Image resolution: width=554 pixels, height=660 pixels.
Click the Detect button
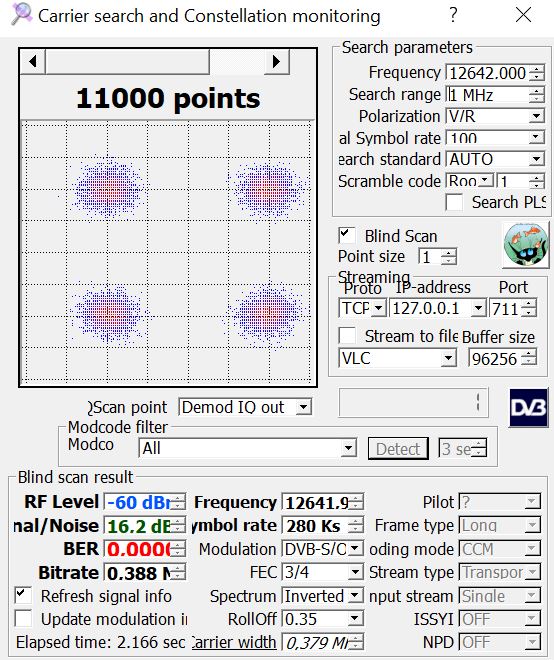pos(398,449)
